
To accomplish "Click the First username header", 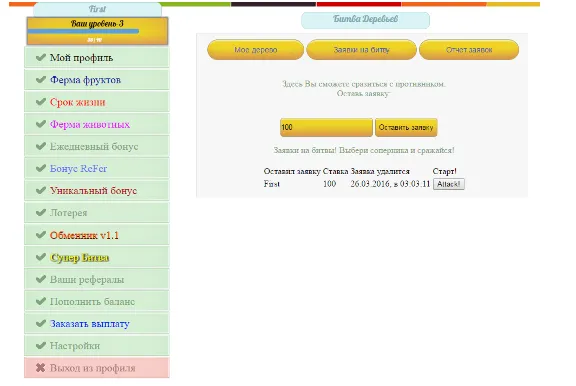I will [97, 9].
